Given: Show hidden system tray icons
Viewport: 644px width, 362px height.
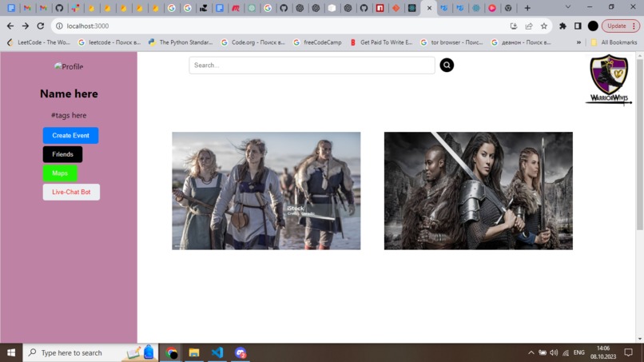Looking at the screenshot, I should [x=531, y=352].
